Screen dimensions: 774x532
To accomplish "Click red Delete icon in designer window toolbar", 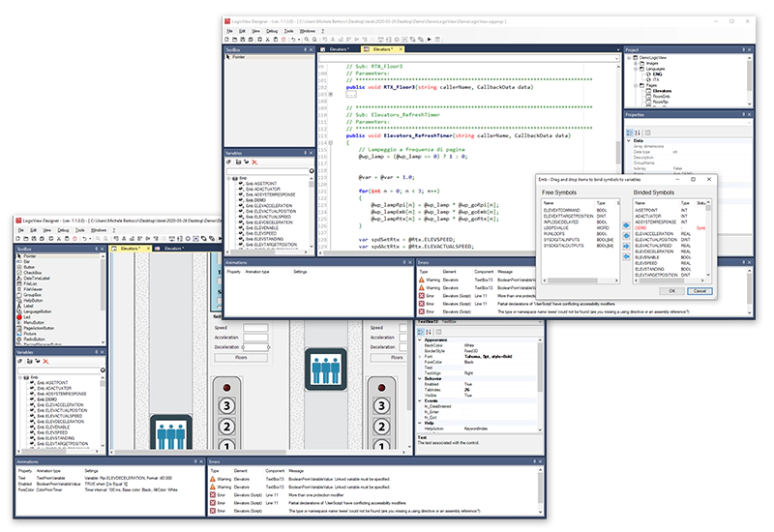I will coord(75,239).
